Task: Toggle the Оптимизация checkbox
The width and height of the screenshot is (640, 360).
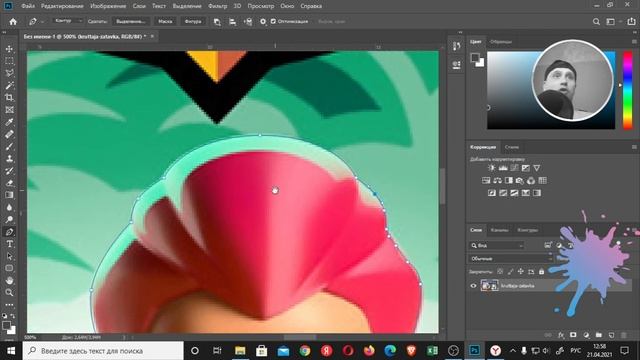Action: pos(273,21)
